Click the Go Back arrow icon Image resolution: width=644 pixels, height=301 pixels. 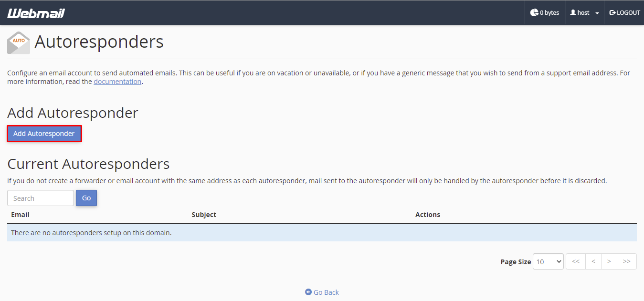coord(308,292)
